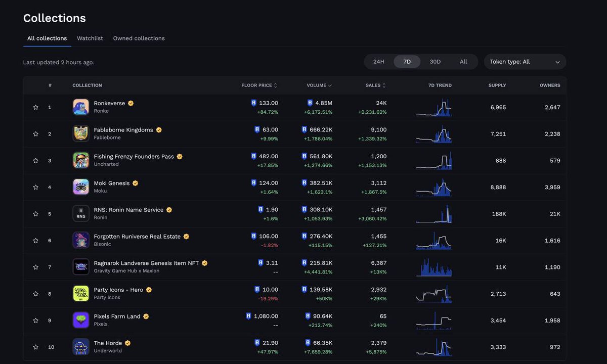The height and width of the screenshot is (364, 607).
Task: Open the Moki Genesis collection link
Action: (112, 183)
